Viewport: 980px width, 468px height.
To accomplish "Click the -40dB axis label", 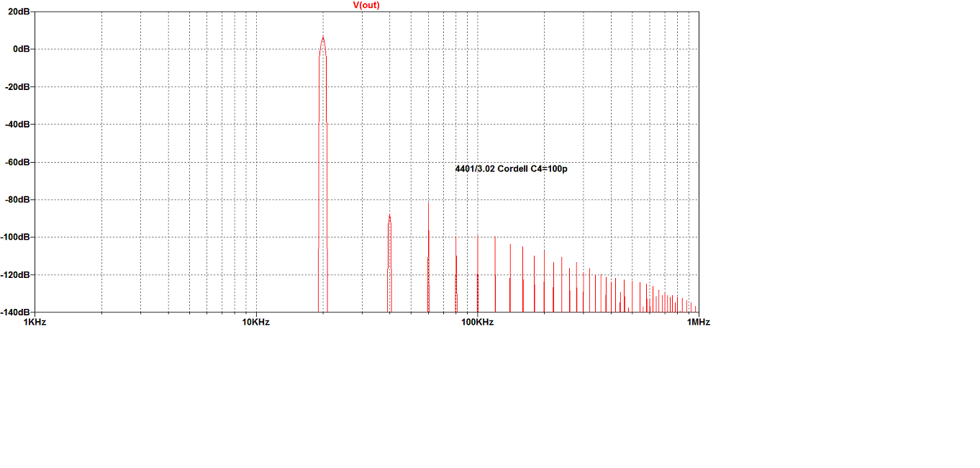I will [x=17, y=124].
